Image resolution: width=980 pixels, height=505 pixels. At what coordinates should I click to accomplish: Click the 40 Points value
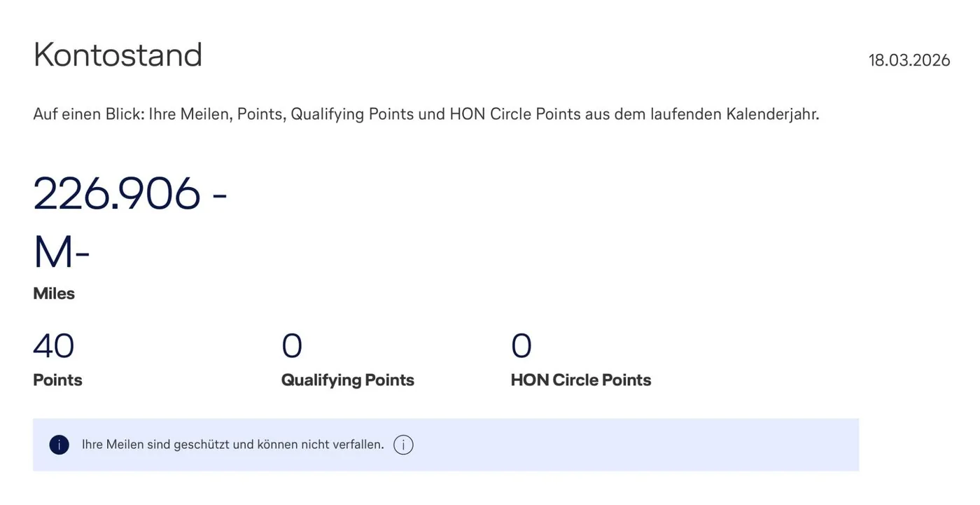click(54, 346)
